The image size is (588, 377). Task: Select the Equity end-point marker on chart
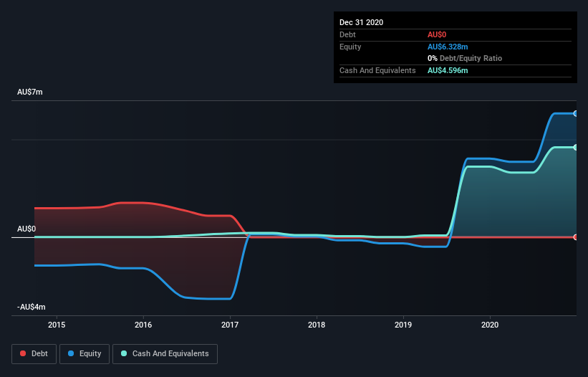point(575,113)
